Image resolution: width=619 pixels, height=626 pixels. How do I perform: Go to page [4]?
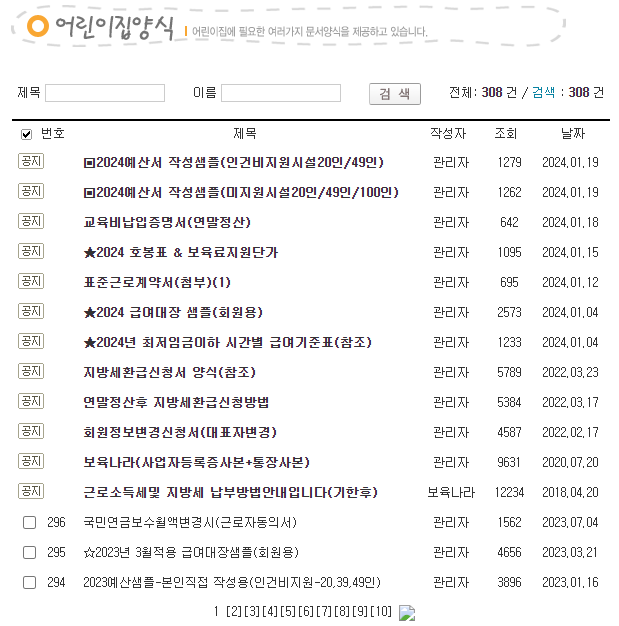coord(270,611)
